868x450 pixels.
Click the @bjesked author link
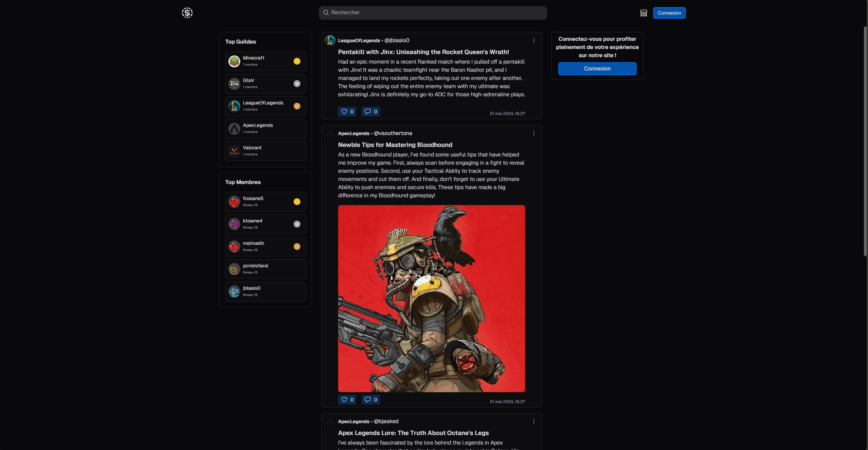386,421
